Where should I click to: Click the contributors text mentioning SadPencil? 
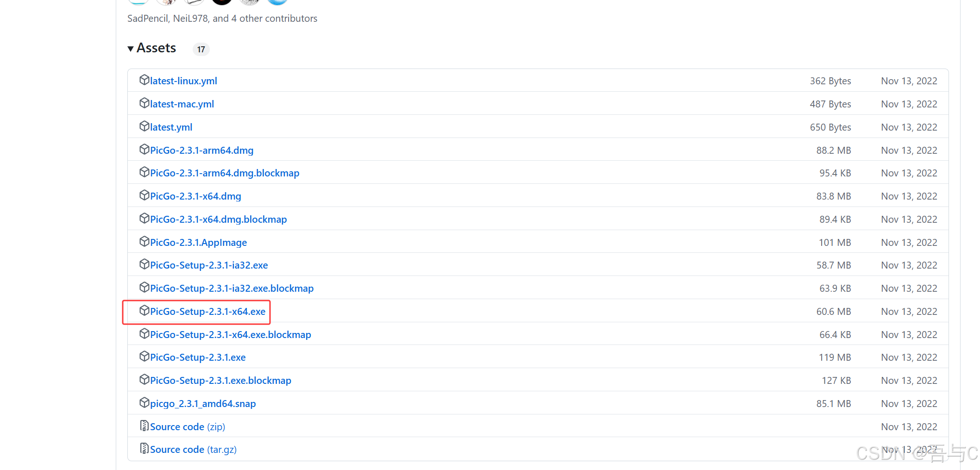click(x=222, y=19)
